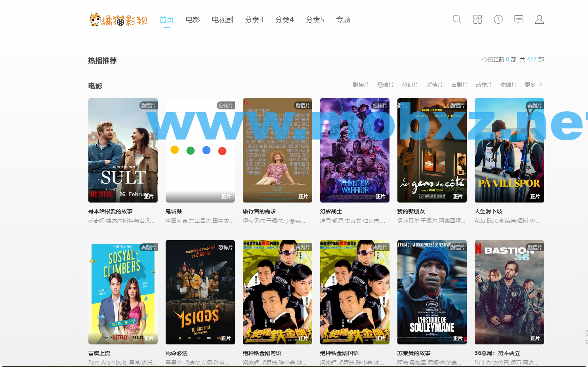Open the message chat bubble icon
This screenshot has height=367, width=588.
519,19
